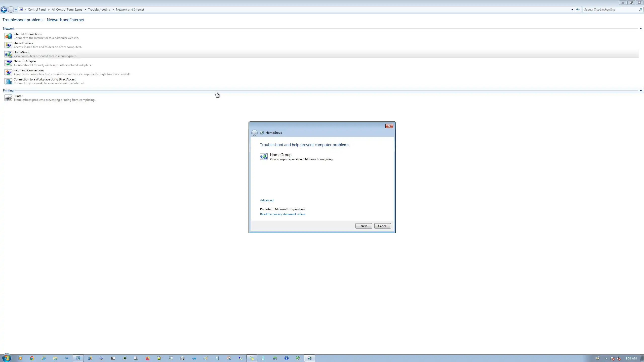The image size is (644, 362).
Task: Open Google Chrome from the taskbar
Action: pos(32,358)
